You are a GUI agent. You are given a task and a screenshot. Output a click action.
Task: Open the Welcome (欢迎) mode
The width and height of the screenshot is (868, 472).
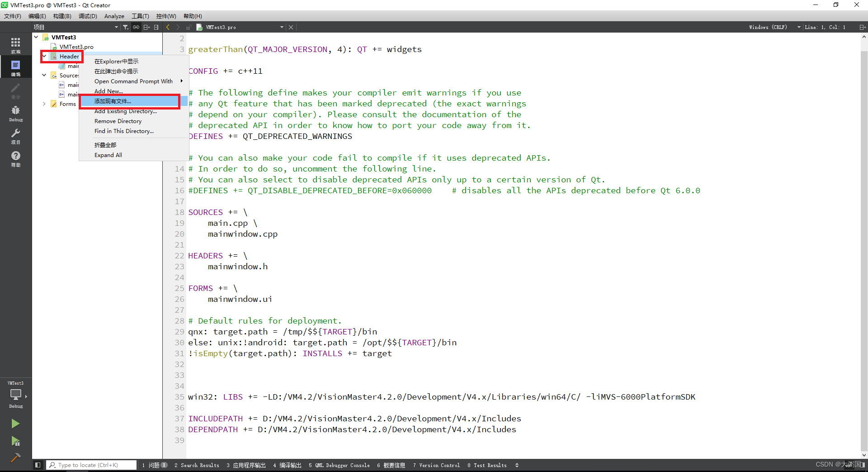(x=16, y=45)
